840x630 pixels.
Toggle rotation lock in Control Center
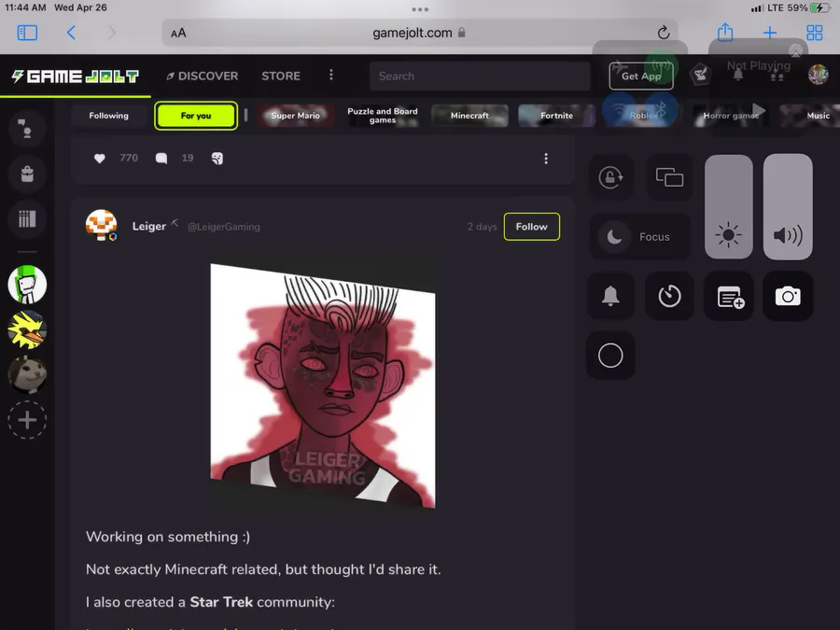click(610, 177)
